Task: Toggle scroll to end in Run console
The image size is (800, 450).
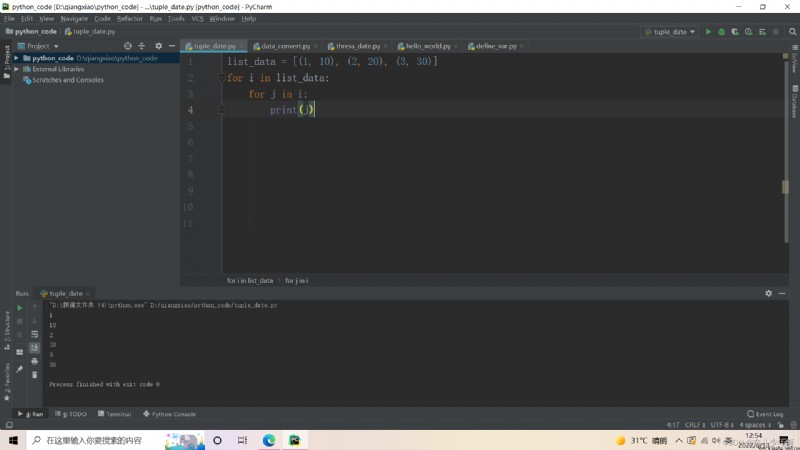Action: pos(35,347)
